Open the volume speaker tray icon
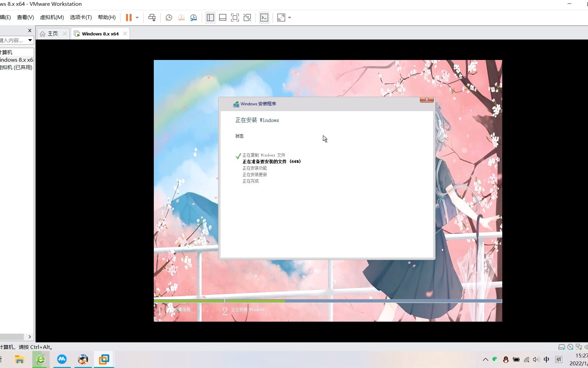Viewport: 588px width, 368px height. coord(536,359)
